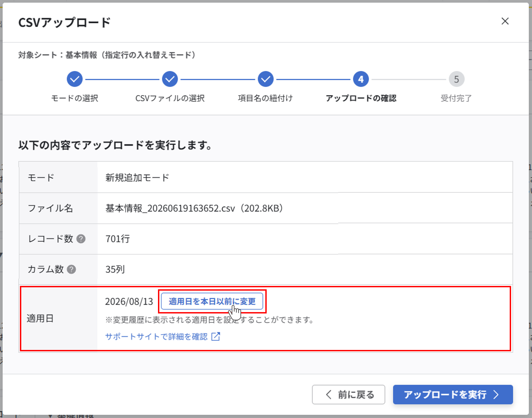
Task: Click アップロードを実行 button
Action: click(x=453, y=395)
